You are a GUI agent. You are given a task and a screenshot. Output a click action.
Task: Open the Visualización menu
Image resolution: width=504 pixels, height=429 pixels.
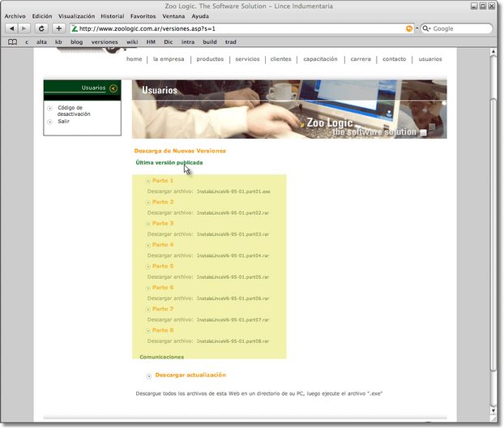[76, 16]
